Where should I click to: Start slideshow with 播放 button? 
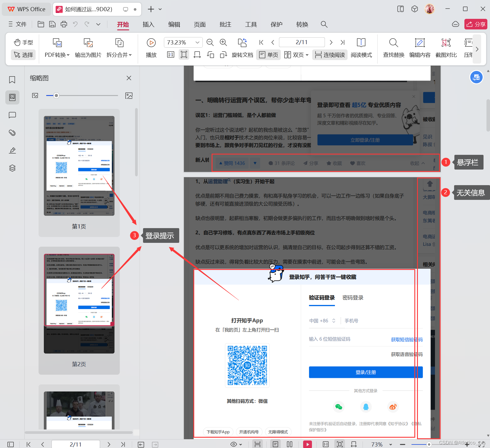(x=151, y=48)
